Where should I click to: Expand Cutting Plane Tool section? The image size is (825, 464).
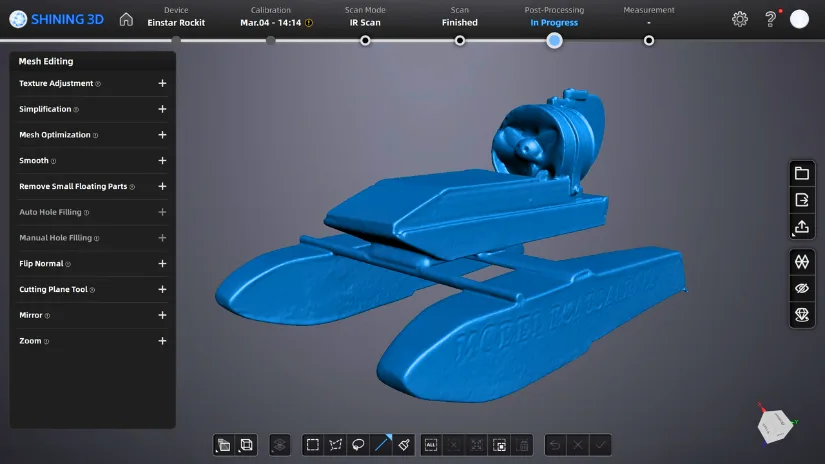coord(162,289)
